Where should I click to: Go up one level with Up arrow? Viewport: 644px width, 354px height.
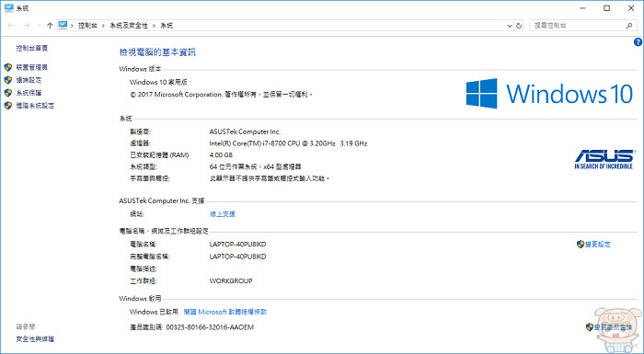pyautogui.click(x=50, y=26)
